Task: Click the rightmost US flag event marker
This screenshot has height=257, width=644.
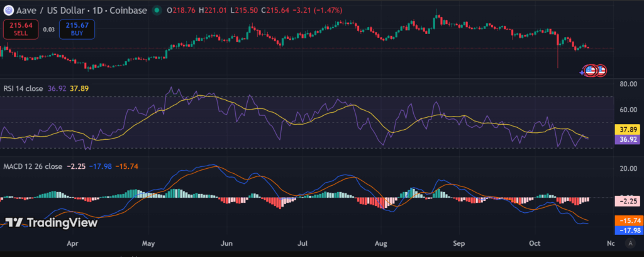Action: click(601, 71)
